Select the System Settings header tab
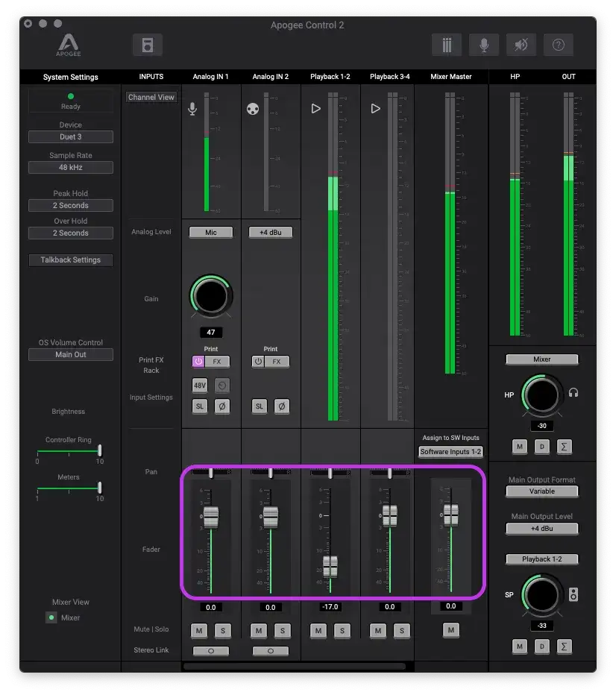Viewport: 616px width, 695px height. point(70,77)
